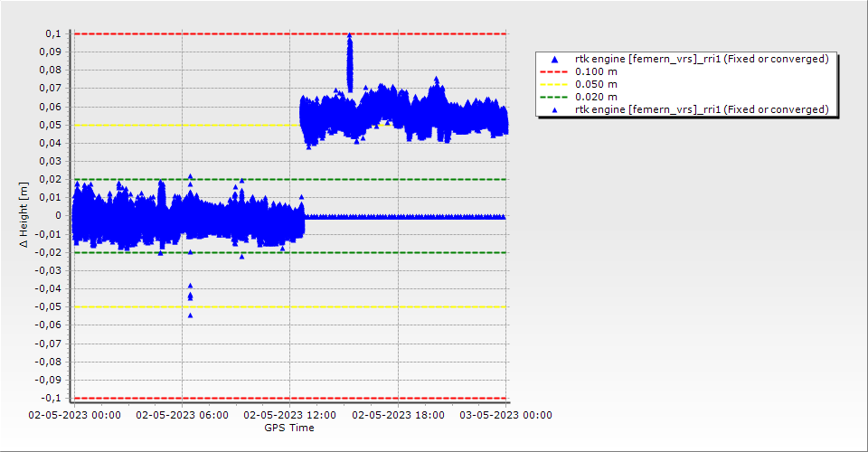The height and width of the screenshot is (452, 868).
Task: Click the 02-05-2023 12:00 x-axis label
Action: (289, 416)
